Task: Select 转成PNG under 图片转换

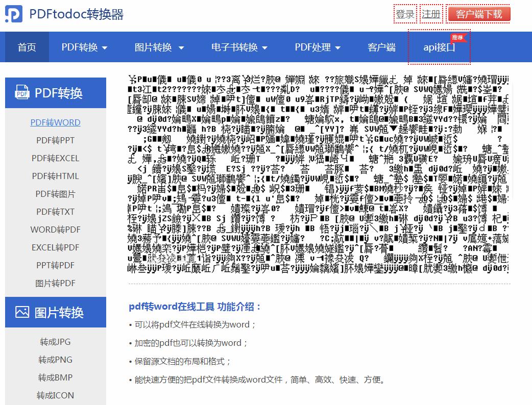Action: (55, 360)
